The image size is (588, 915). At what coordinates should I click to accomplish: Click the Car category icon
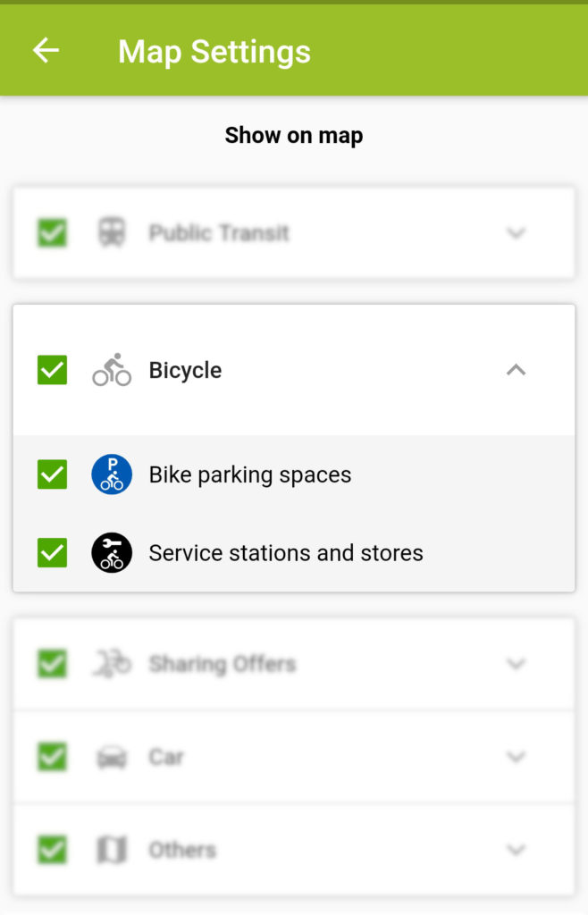pos(112,758)
